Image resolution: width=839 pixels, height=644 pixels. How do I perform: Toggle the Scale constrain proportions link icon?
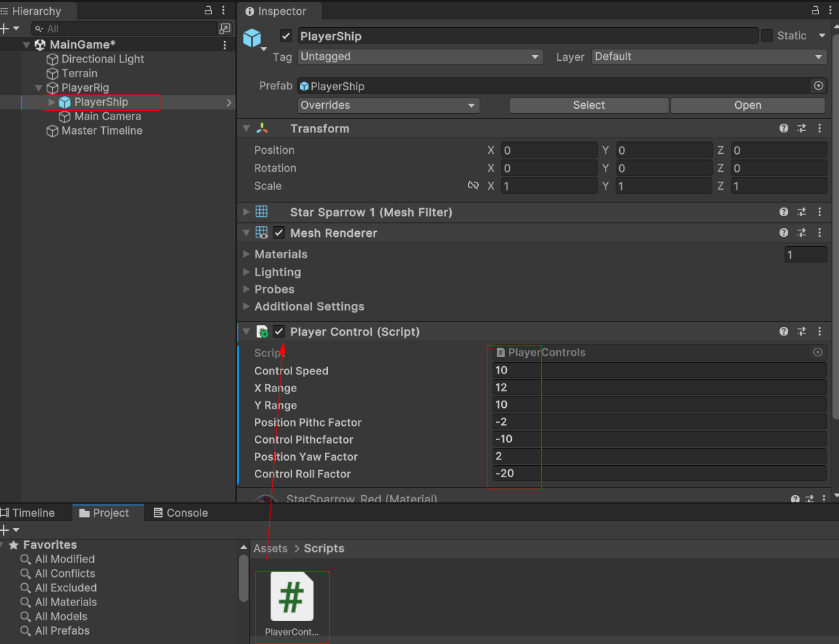click(473, 185)
